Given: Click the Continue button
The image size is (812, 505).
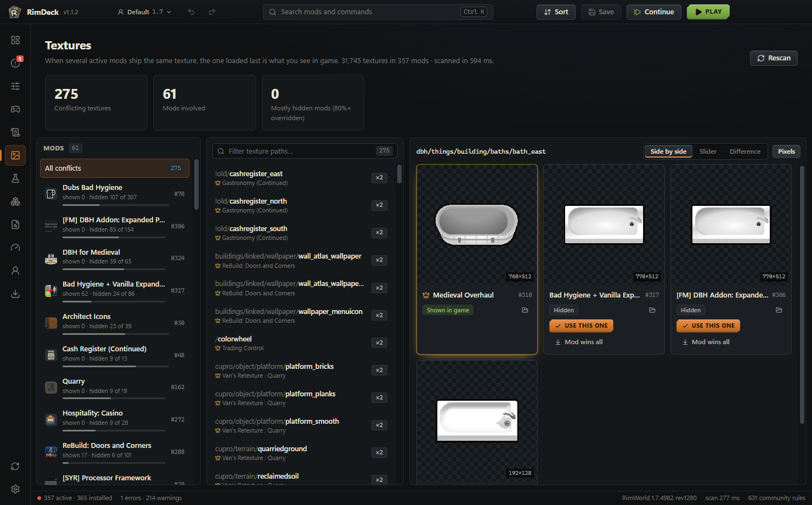Looking at the screenshot, I should click(x=654, y=12).
